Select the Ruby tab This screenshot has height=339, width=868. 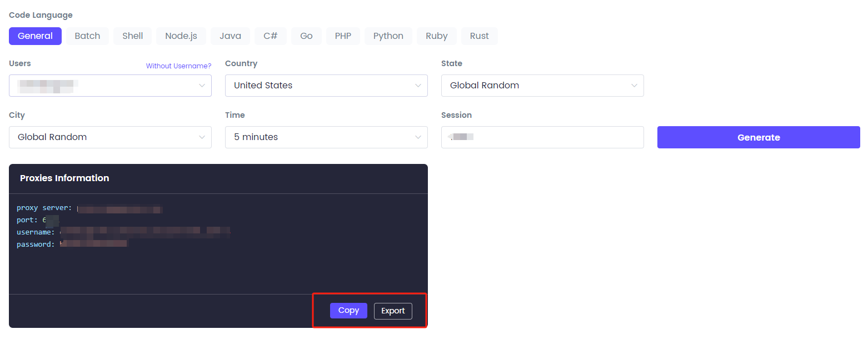(x=437, y=36)
